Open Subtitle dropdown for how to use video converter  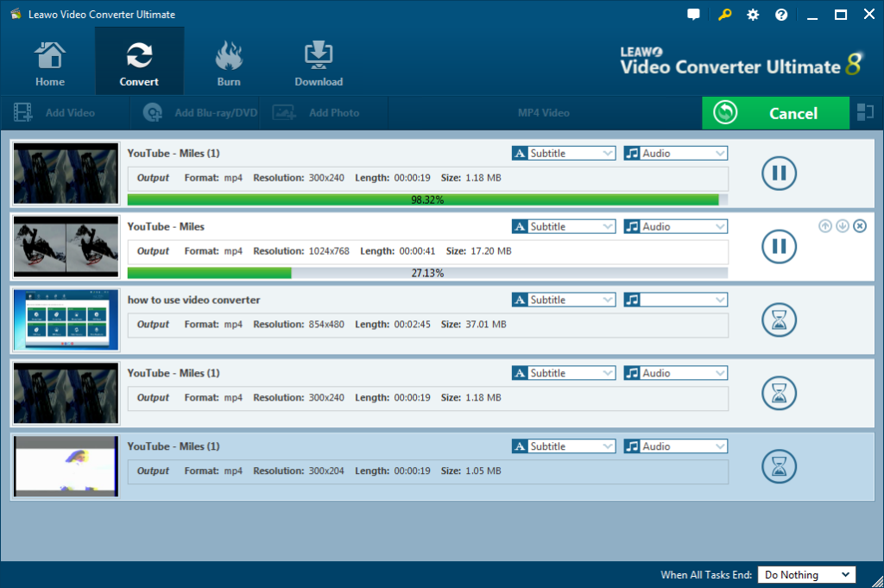point(563,300)
